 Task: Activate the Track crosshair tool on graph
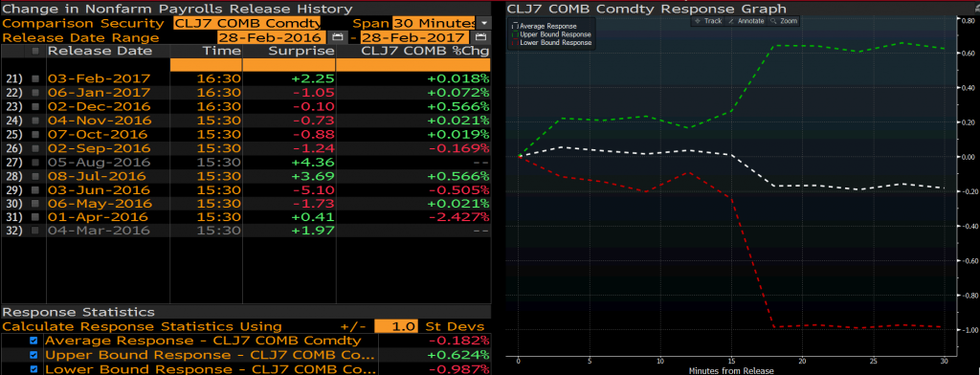(707, 21)
